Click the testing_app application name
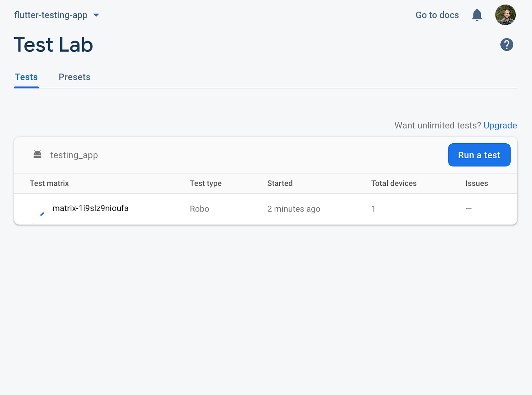This screenshot has height=395, width=532. (x=74, y=155)
